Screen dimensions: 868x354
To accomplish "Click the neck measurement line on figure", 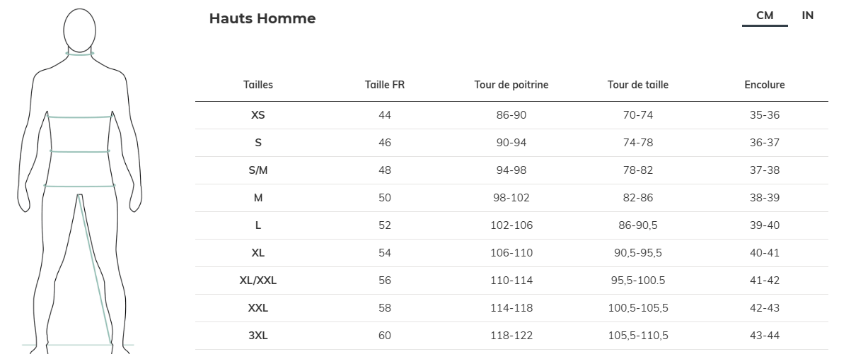I will tap(80, 54).
